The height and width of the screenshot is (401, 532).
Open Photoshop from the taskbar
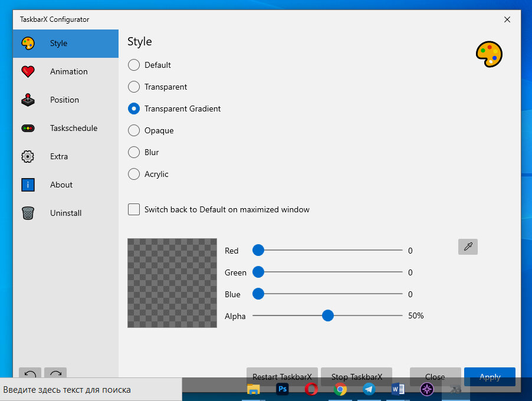(x=283, y=389)
